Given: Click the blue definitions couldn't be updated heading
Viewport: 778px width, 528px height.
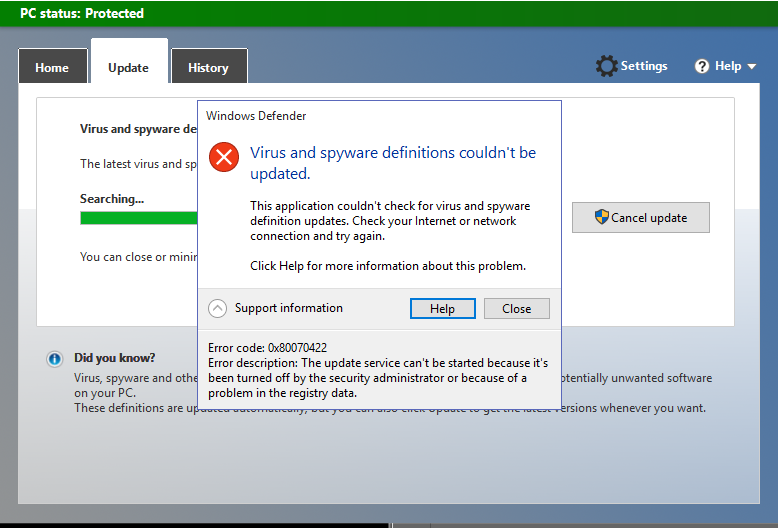Looking at the screenshot, I should (393, 163).
